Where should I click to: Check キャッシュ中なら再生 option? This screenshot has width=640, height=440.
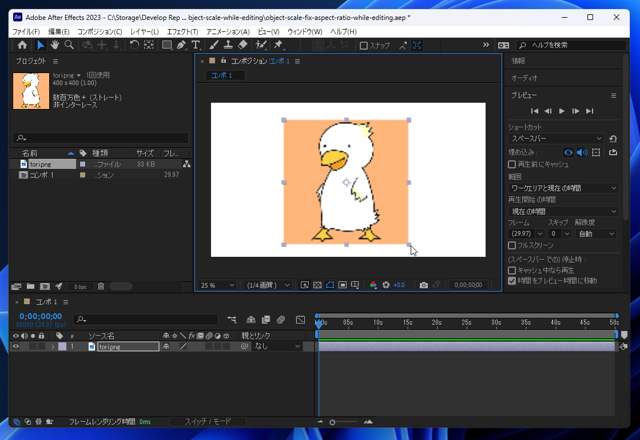pos(512,270)
